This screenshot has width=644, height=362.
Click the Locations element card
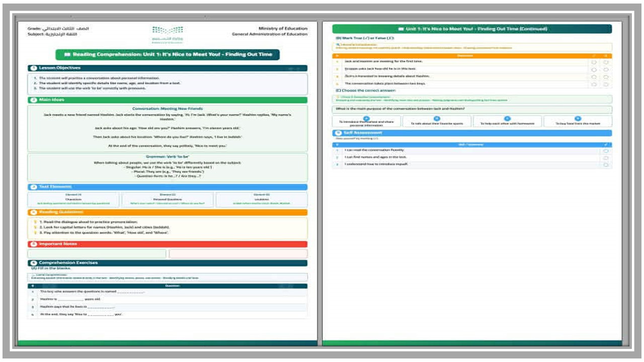point(262,200)
